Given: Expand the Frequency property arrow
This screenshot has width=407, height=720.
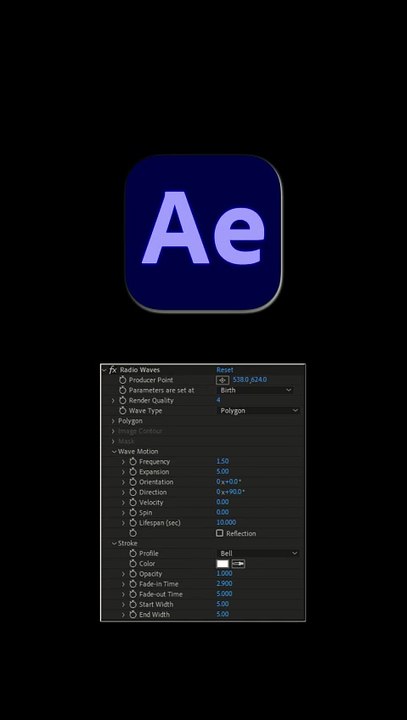Looking at the screenshot, I should coord(123,461).
